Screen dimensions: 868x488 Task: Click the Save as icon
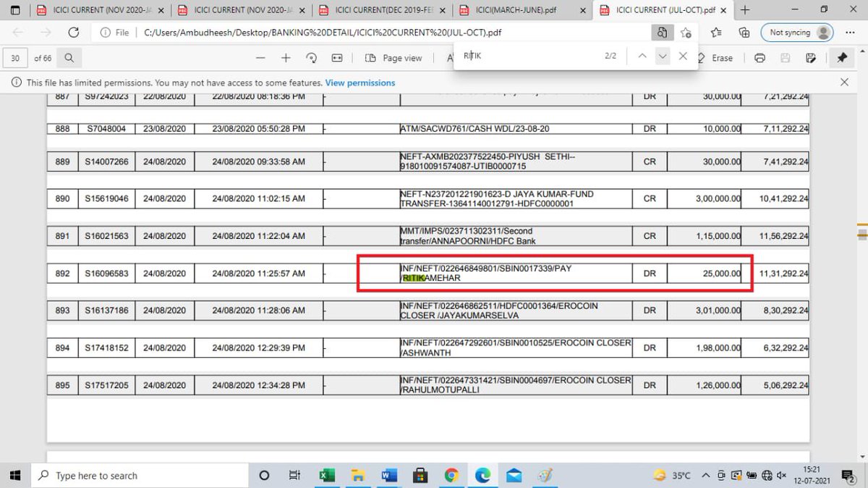pyautogui.click(x=811, y=58)
